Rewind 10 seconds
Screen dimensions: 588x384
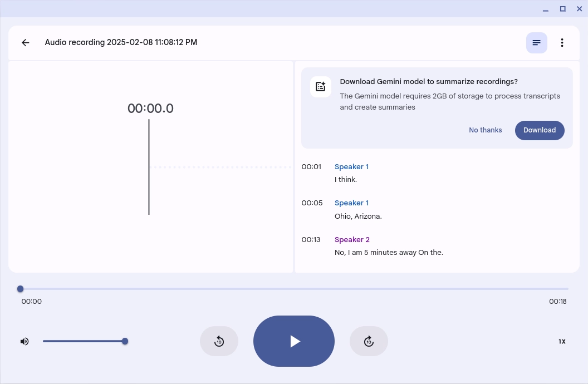(x=219, y=341)
